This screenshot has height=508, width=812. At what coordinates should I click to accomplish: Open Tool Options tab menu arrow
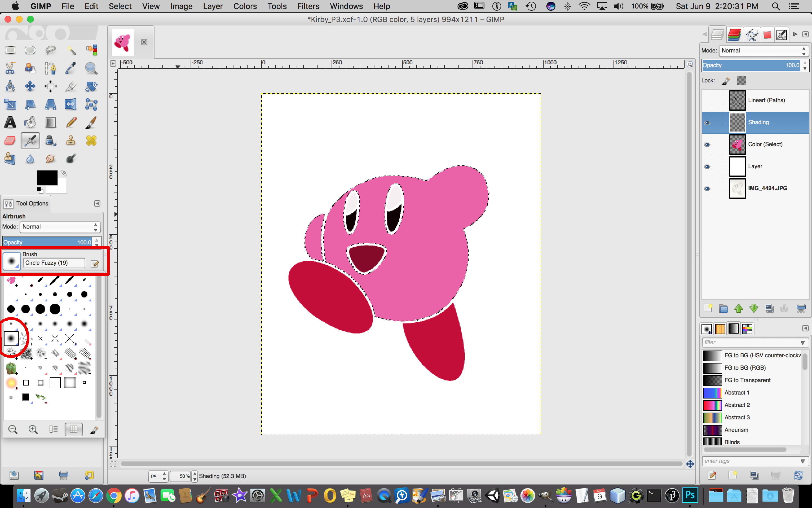pos(97,203)
